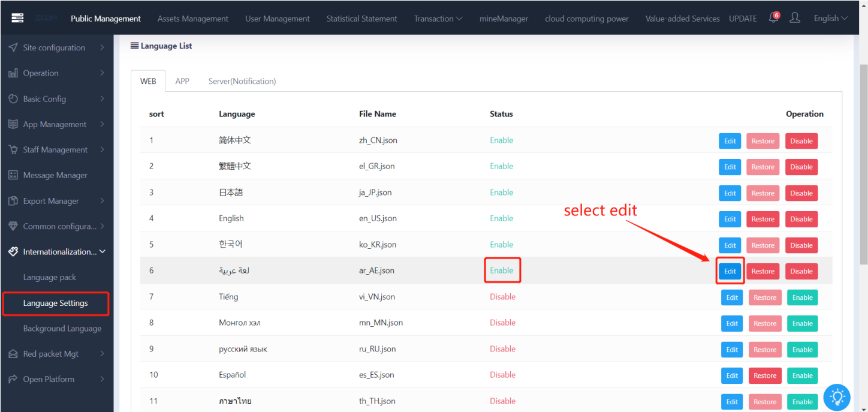Image resolution: width=868 pixels, height=412 pixels.
Task: Edit the zh_CN.json language row
Action: coord(730,141)
